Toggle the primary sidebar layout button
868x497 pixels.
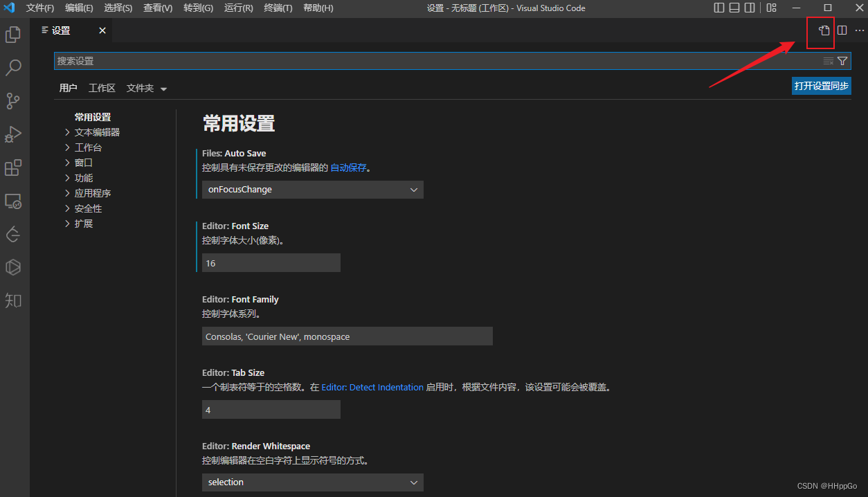pyautogui.click(x=719, y=8)
